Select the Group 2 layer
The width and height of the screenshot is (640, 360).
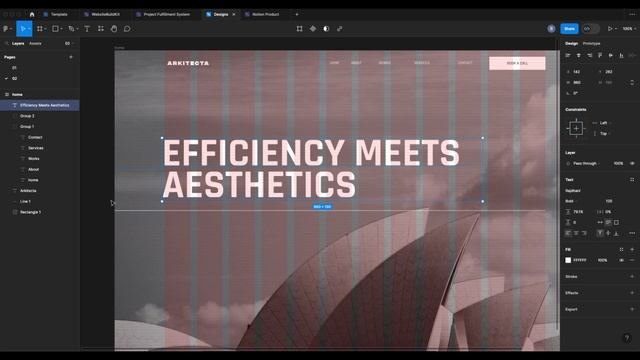pyautogui.click(x=40, y=116)
